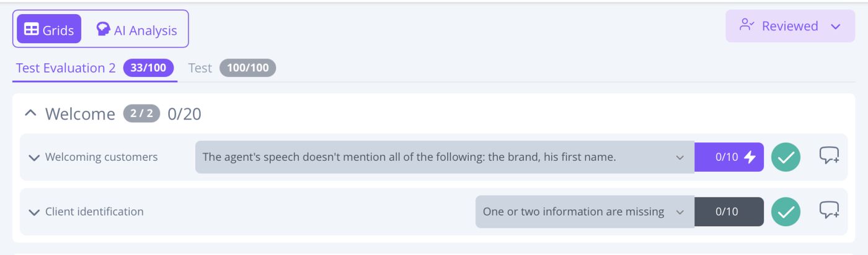Add comment on Welcoming customers
The height and width of the screenshot is (255, 868).
tap(829, 156)
